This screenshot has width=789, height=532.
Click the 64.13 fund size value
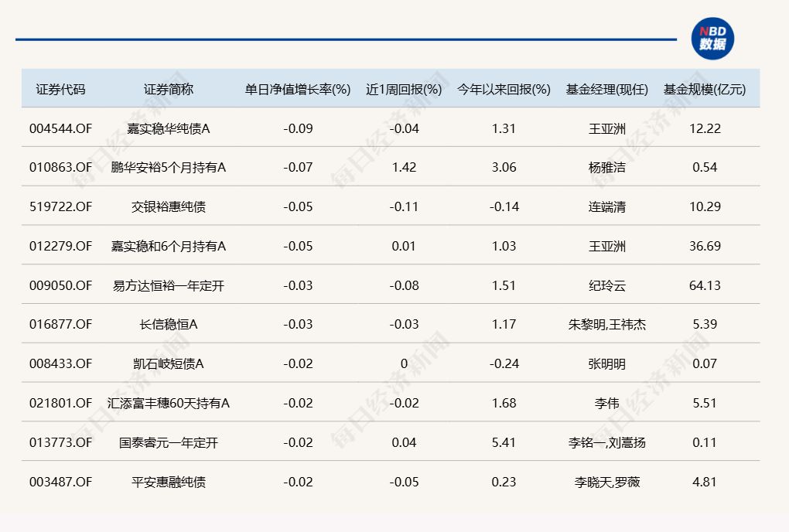click(x=705, y=285)
